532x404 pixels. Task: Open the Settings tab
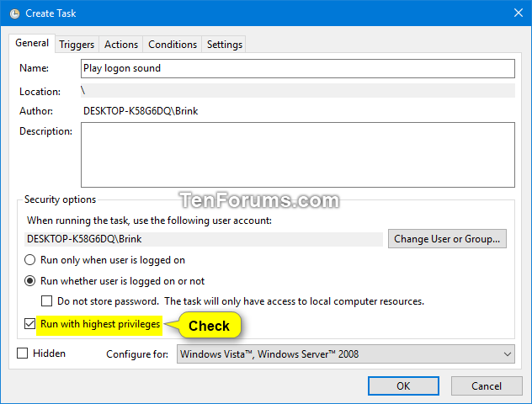pos(224,45)
